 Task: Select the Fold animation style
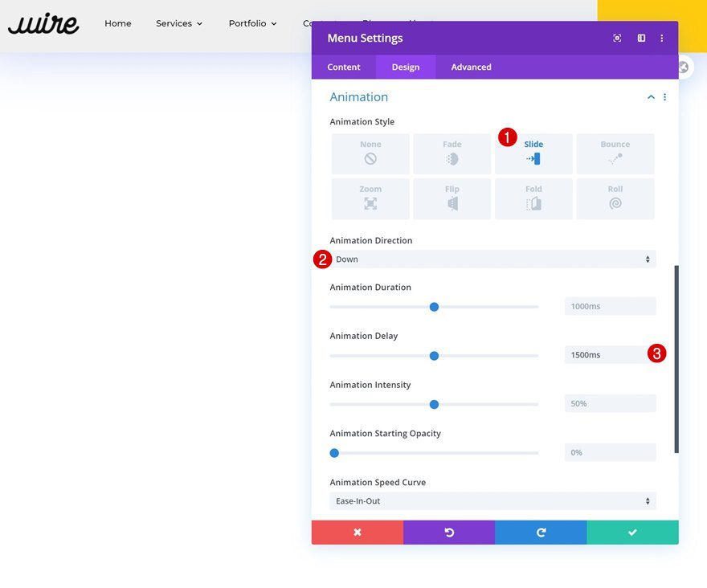(x=533, y=198)
